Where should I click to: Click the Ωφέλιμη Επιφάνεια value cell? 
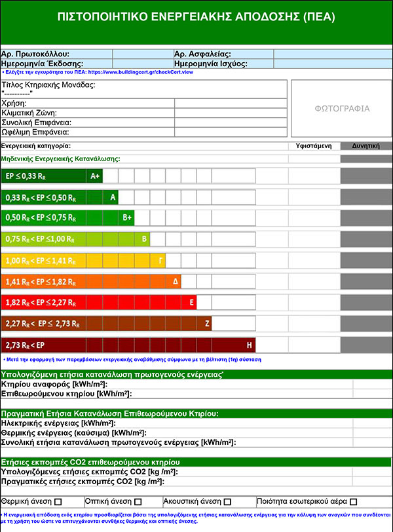coord(231,132)
